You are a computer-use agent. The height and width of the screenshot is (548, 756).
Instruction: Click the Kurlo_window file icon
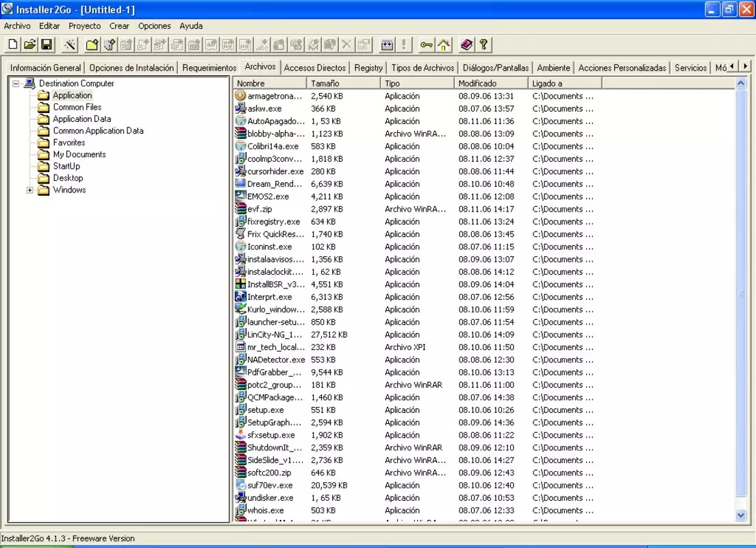coord(240,309)
